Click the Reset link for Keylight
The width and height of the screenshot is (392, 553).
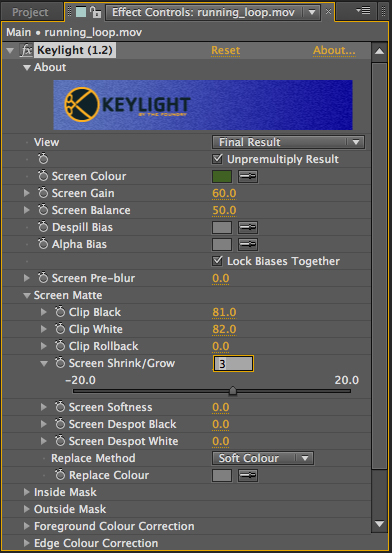pos(225,50)
